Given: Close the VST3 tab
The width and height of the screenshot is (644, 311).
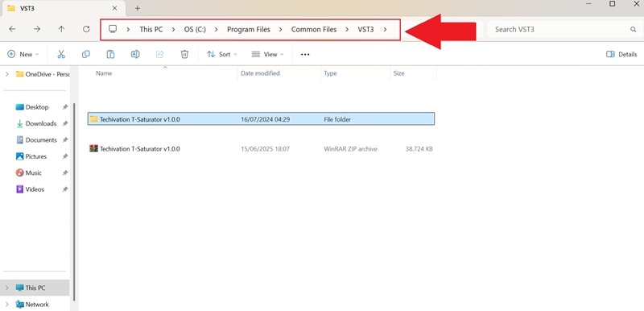Looking at the screenshot, I should point(114,8).
